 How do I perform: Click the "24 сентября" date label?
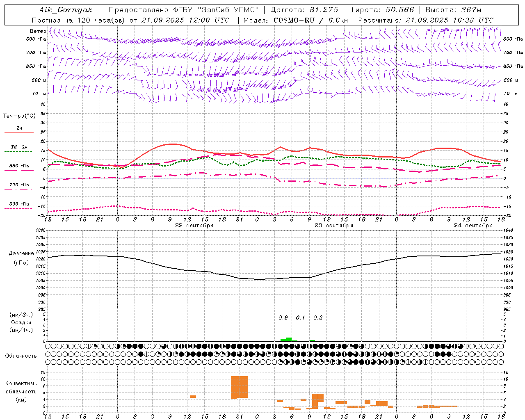pos(473,226)
